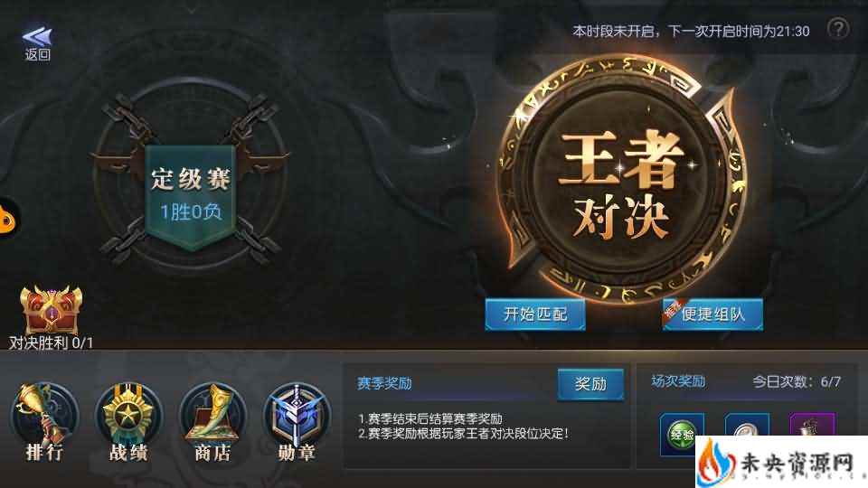Click the 便捷组队 quick team button
The height and width of the screenshot is (488, 868).
tap(712, 314)
